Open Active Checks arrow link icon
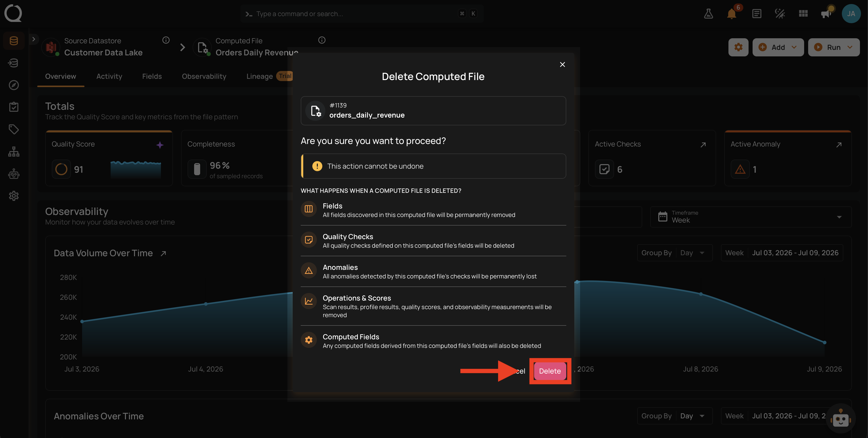 tap(703, 145)
